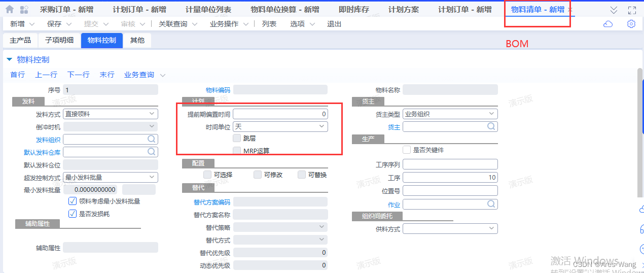Go to 下一行

[78, 75]
